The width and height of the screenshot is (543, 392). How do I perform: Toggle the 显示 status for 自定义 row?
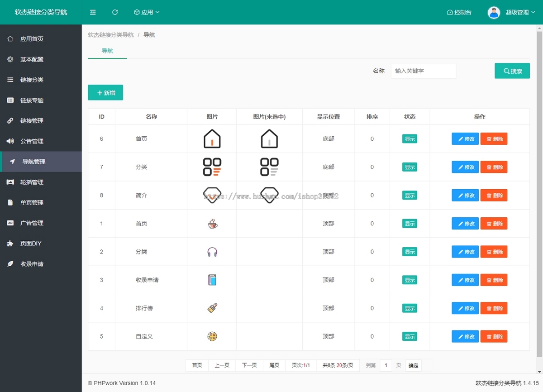410,336
